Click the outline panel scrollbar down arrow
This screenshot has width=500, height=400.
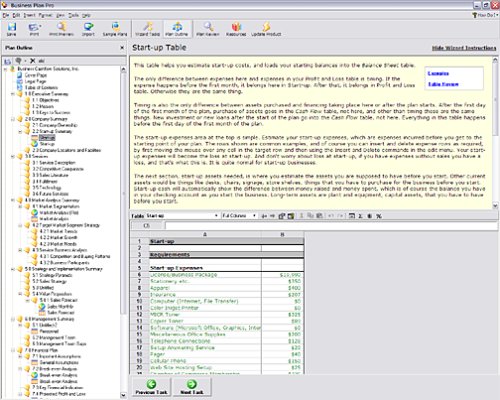pyautogui.click(x=123, y=395)
